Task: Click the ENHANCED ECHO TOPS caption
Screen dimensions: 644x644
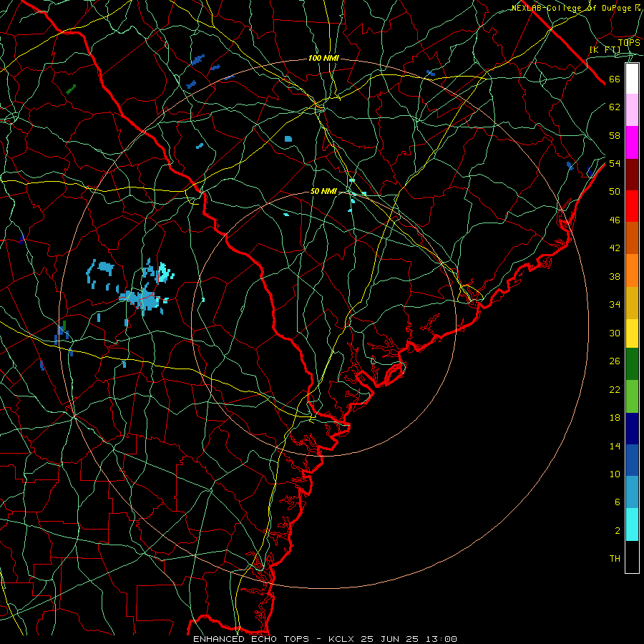Action: [251, 639]
